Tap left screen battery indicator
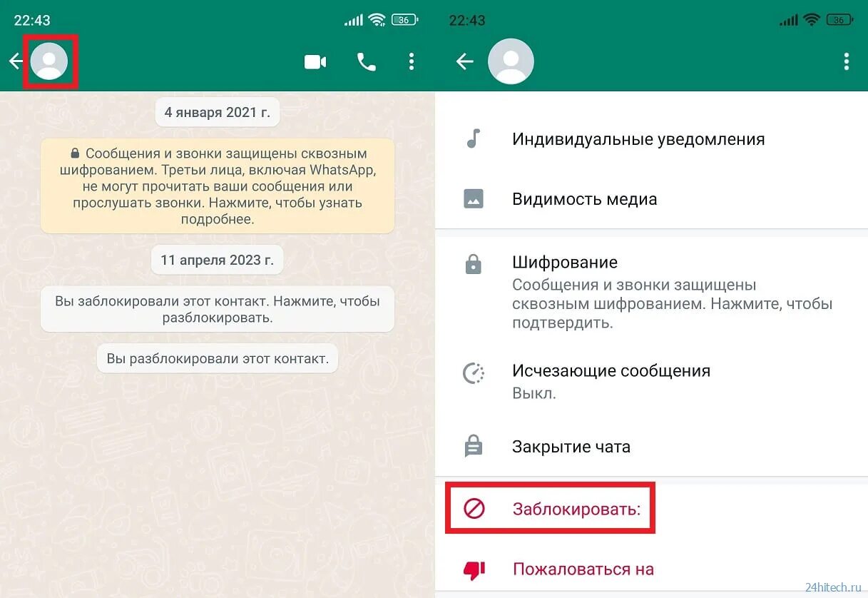Image resolution: width=868 pixels, height=598 pixels. pos(404,20)
